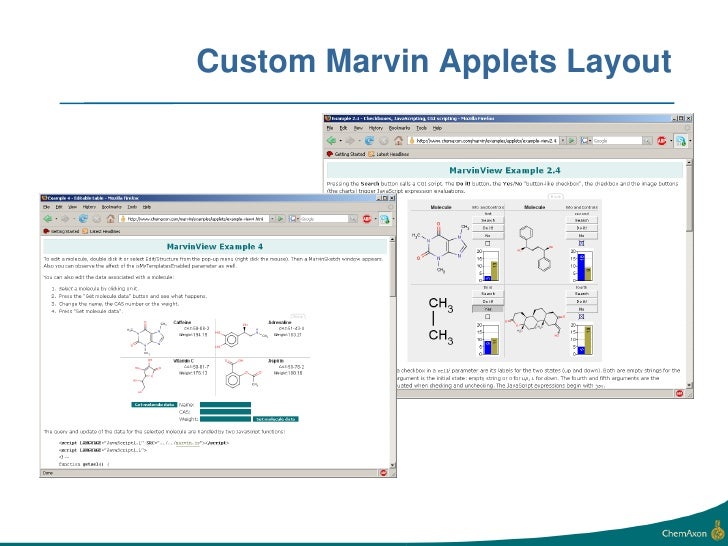The width and height of the screenshot is (728, 546).
Task: Open History menu in Example 4 window
Action: 89,207
